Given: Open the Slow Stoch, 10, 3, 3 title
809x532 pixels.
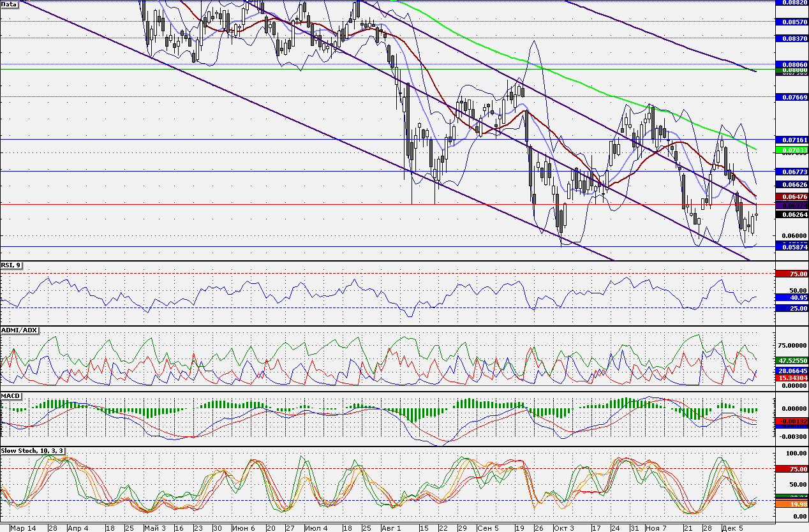Looking at the screenshot, I should tap(33, 451).
